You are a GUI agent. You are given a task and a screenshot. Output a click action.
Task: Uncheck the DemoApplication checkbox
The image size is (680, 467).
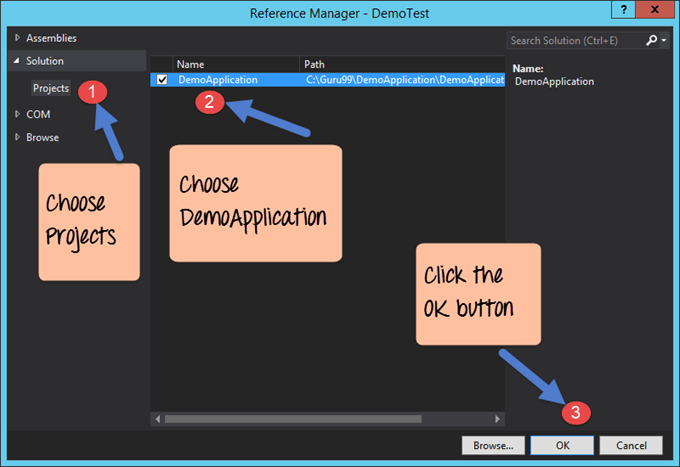tap(162, 80)
